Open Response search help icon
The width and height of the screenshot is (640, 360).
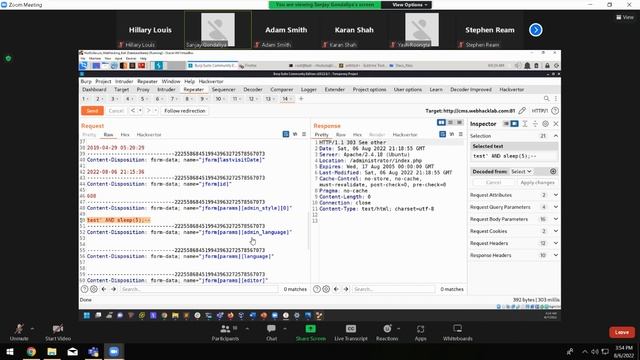point(316,289)
